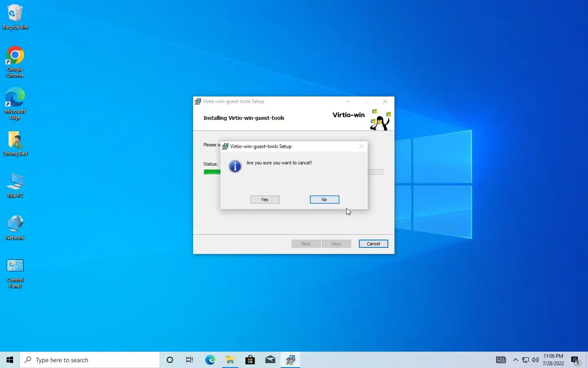The image size is (588, 368).
Task: Click the 'Installing Virtio-win-guest-tools' heading
Action: pos(244,118)
